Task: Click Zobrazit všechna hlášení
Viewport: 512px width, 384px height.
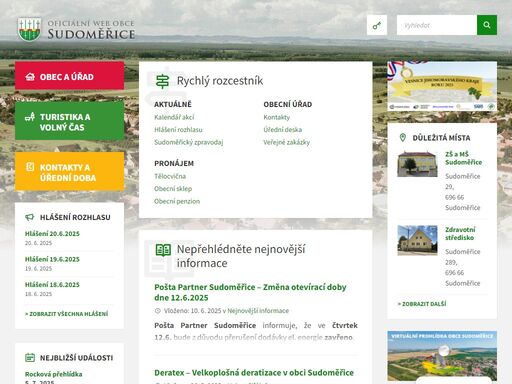Action: [x=66, y=314]
